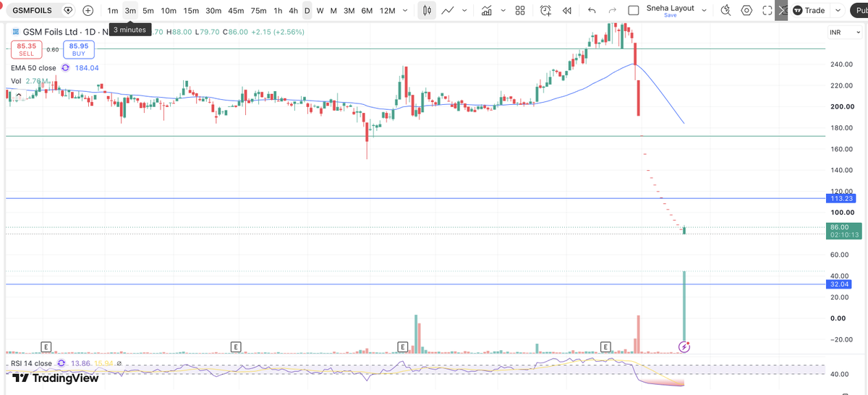Select the D daily timeframe
The height and width of the screenshot is (395, 868).
[x=307, y=11]
